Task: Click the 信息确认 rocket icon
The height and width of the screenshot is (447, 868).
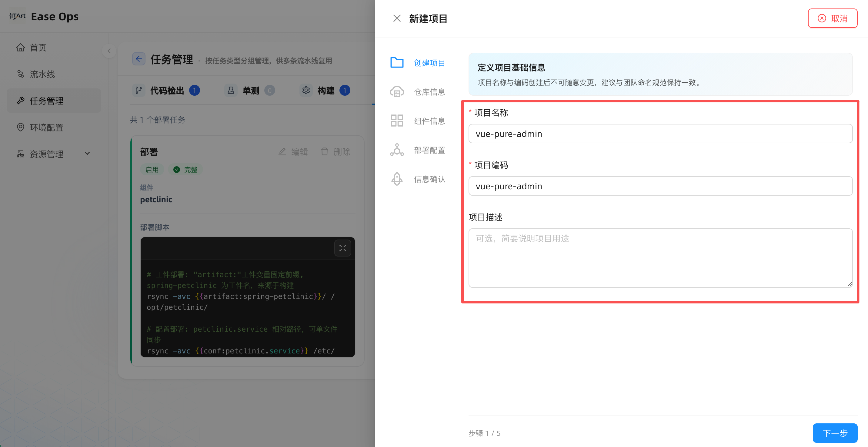Action: point(397,179)
